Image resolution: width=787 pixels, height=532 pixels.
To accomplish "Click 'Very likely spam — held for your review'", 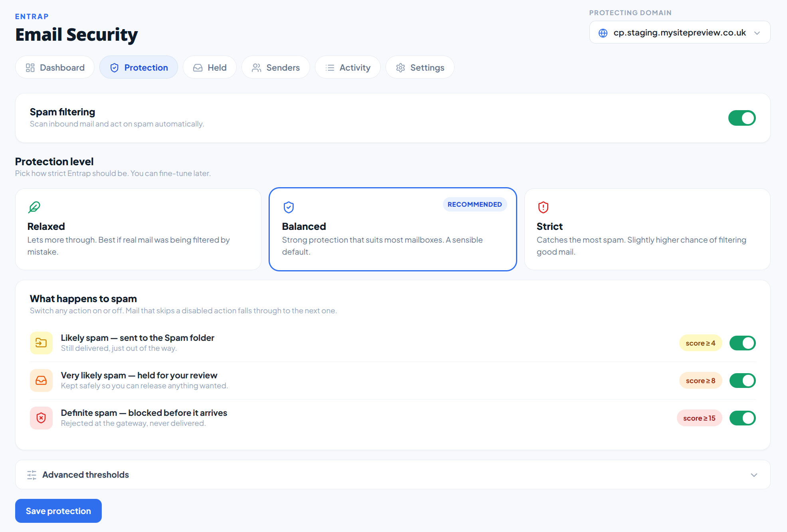I will (x=139, y=375).
